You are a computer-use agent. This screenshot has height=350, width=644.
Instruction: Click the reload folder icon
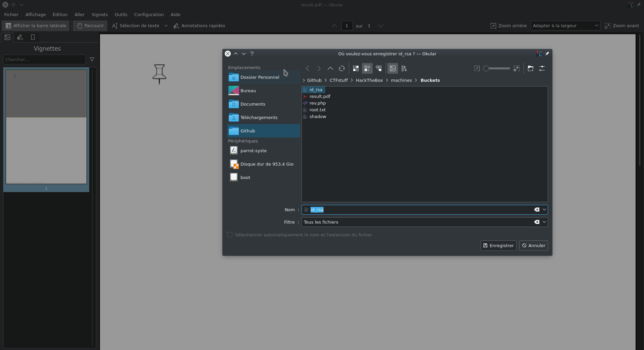click(341, 68)
